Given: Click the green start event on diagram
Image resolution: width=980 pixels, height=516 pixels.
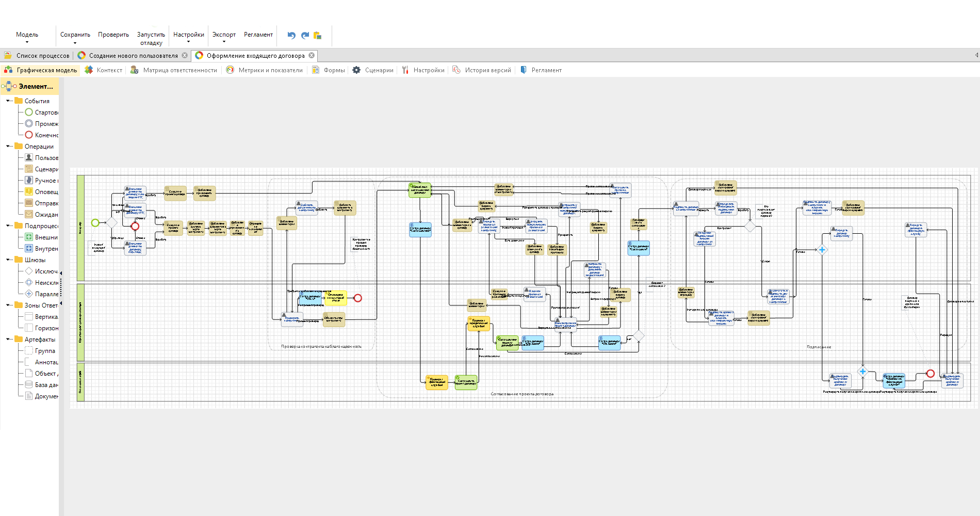Looking at the screenshot, I should tap(95, 223).
